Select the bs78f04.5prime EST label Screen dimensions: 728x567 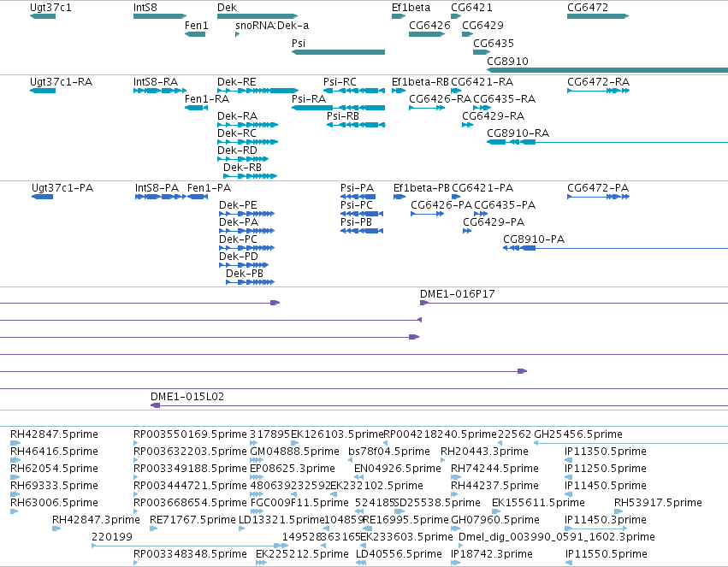(x=389, y=452)
